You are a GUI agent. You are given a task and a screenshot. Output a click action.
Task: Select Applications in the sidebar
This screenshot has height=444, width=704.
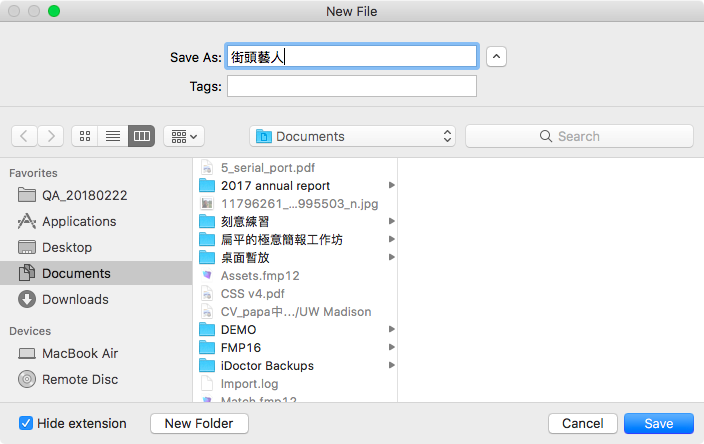tap(96, 221)
